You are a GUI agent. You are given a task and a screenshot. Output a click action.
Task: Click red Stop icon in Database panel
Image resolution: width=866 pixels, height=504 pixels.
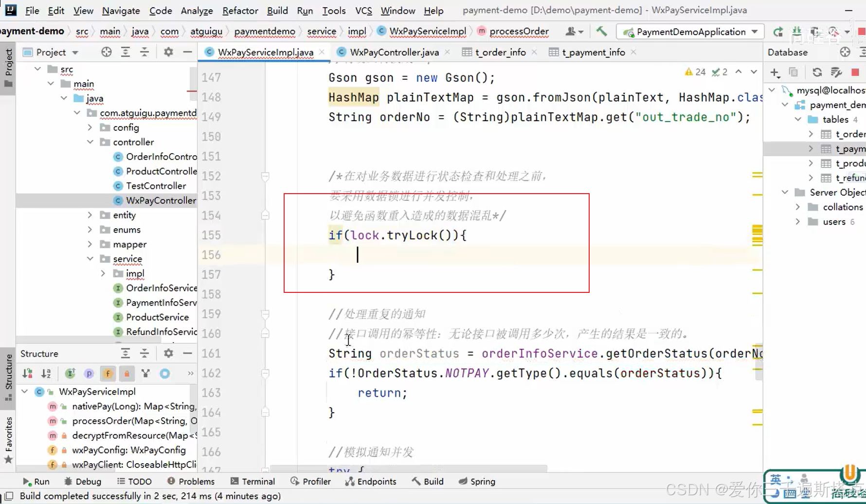click(x=855, y=72)
